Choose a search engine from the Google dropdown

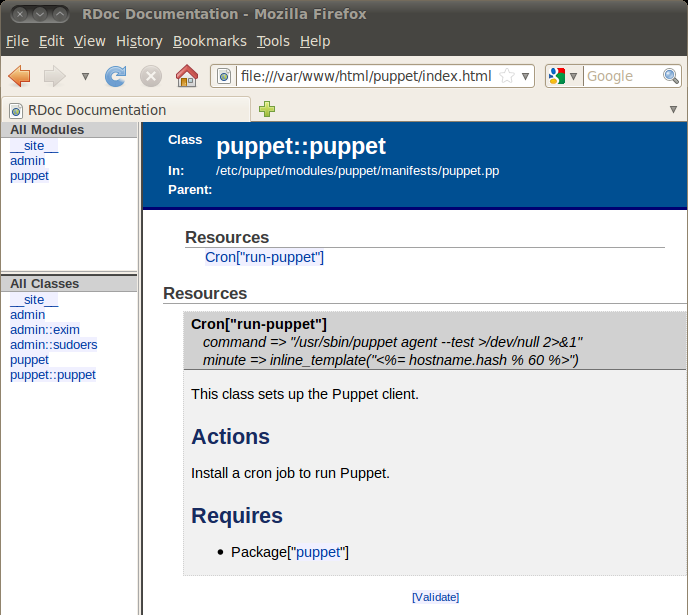[562, 76]
